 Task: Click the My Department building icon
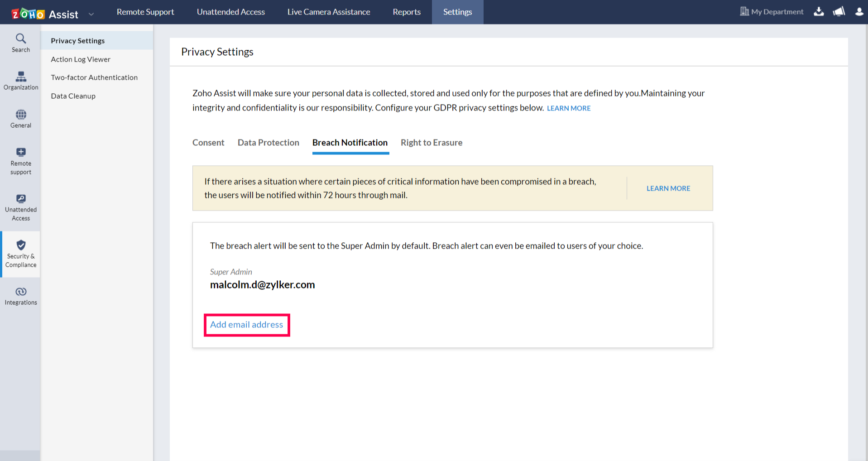pos(744,11)
